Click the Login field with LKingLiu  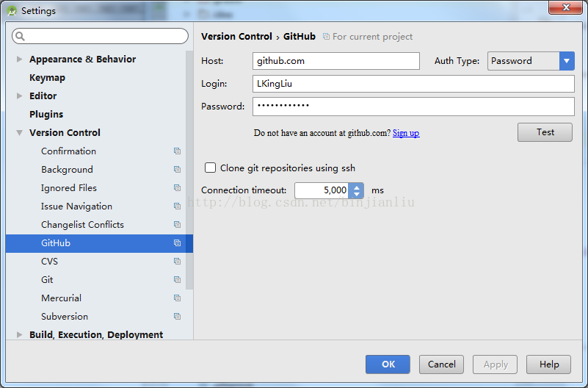[413, 84]
